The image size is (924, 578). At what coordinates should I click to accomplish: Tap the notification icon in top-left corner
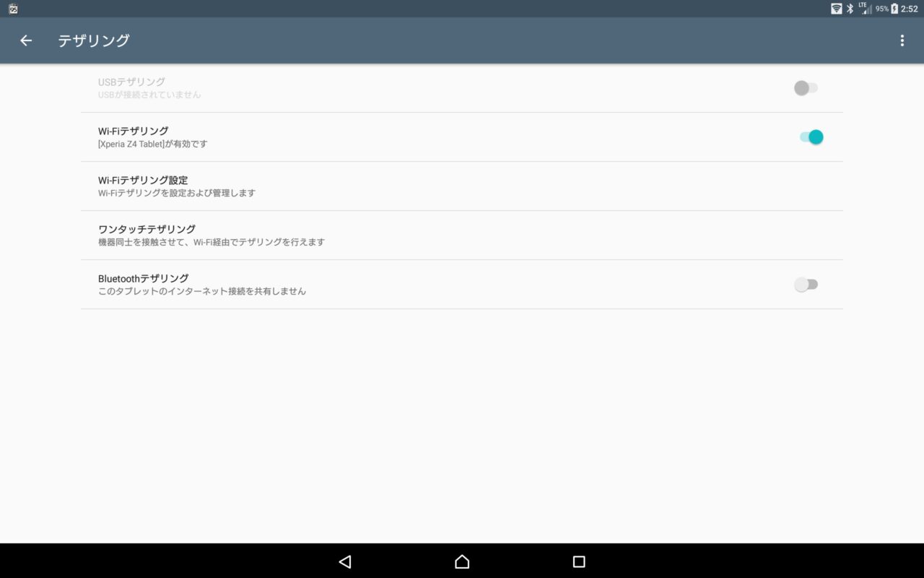pos(13,9)
